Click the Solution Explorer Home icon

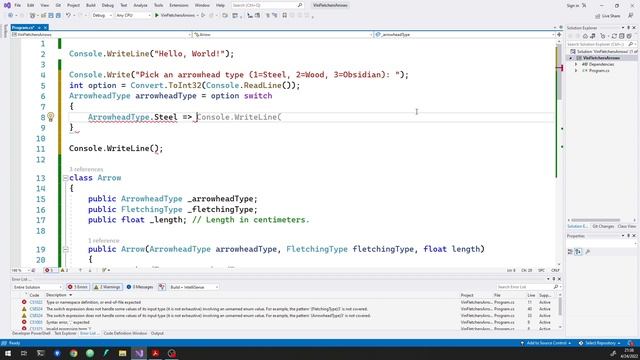tap(584, 36)
